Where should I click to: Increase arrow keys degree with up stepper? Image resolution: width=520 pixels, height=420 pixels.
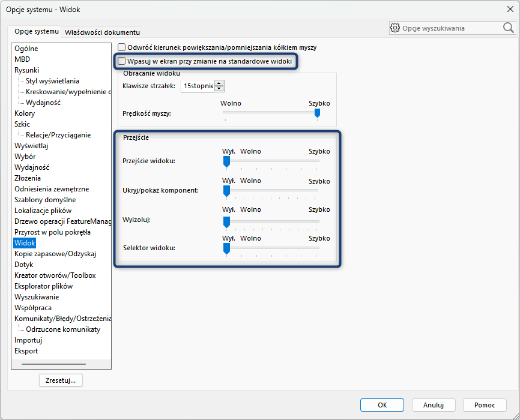tap(219, 83)
